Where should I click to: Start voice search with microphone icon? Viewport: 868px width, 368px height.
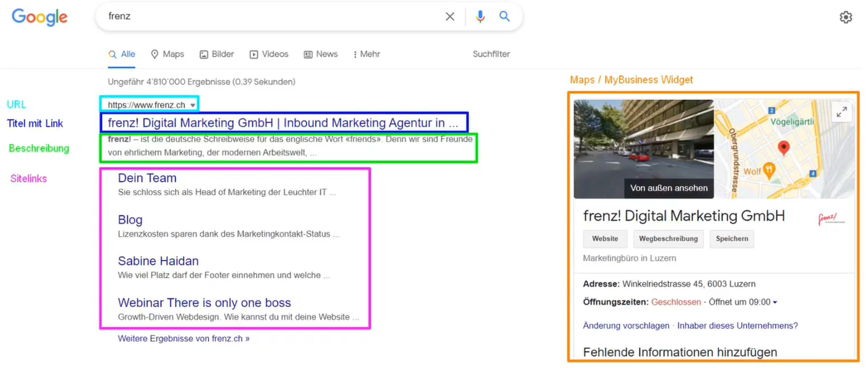480,16
